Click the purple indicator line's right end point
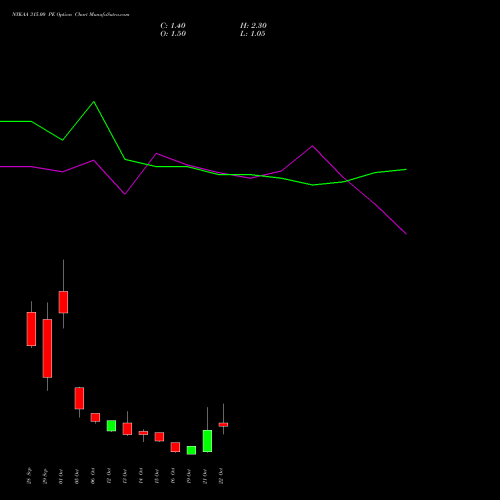Viewport: 500px width, 500px height. (x=406, y=234)
